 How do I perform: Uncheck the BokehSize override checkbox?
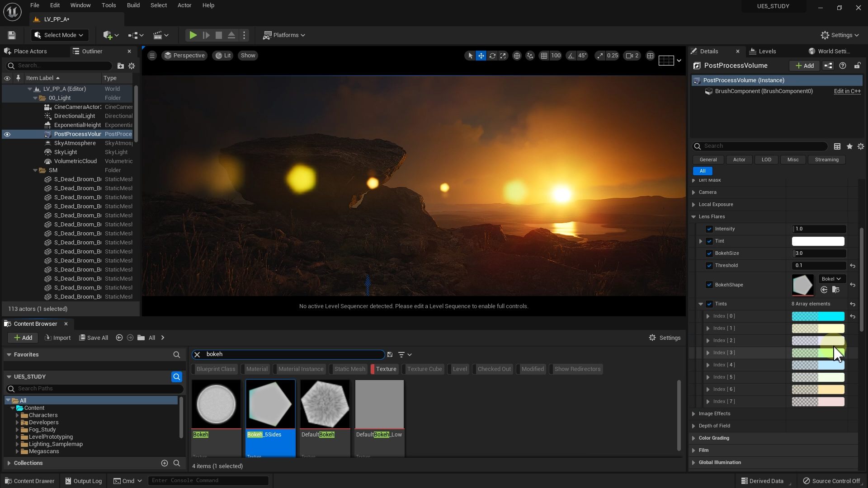coord(709,253)
